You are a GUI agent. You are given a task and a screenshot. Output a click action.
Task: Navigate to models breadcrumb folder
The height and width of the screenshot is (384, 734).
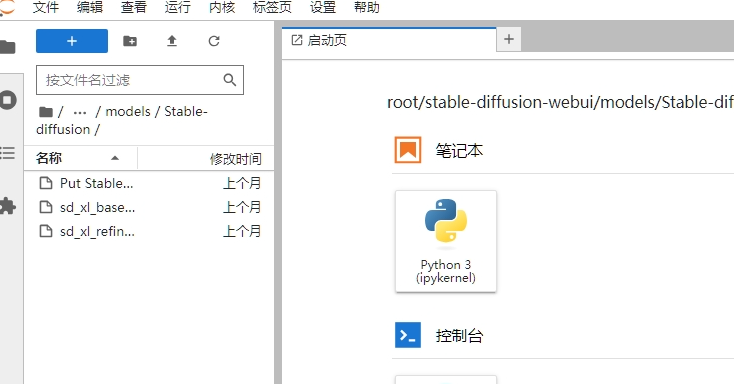point(128,111)
